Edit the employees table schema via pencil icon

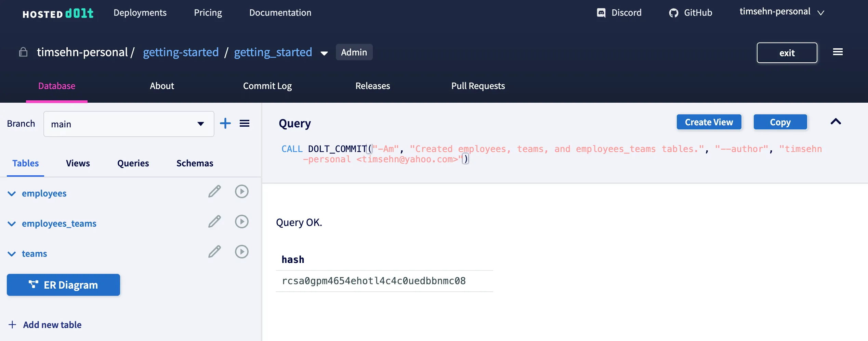214,192
